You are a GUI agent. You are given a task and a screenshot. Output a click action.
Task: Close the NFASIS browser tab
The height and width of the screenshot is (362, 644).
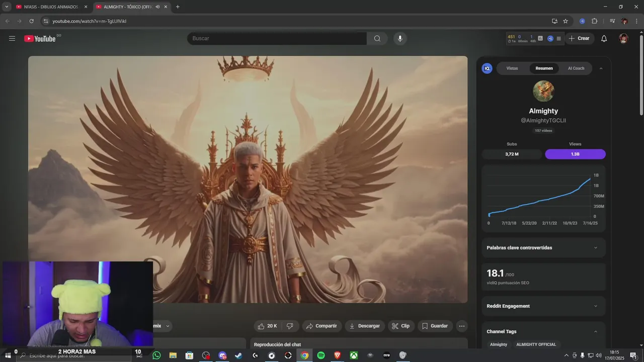click(86, 7)
